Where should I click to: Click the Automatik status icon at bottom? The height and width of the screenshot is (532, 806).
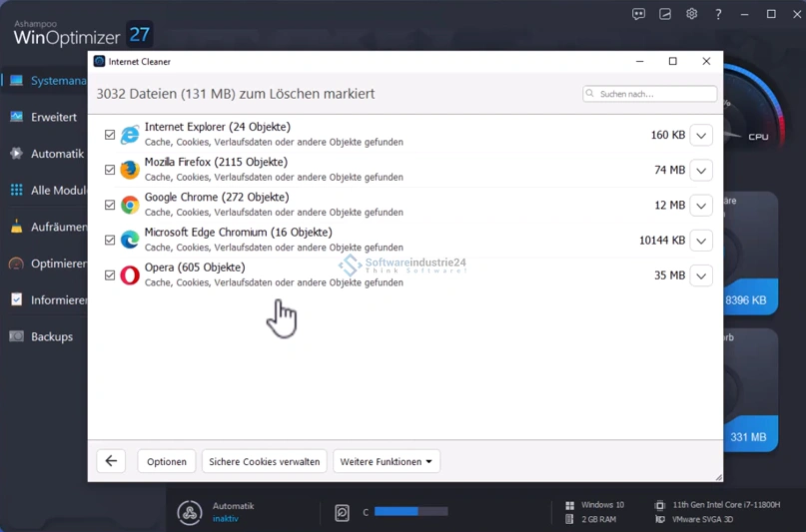(190, 512)
